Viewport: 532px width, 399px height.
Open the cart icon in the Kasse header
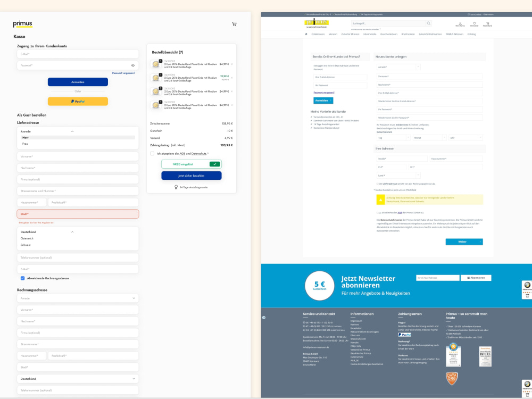click(234, 24)
